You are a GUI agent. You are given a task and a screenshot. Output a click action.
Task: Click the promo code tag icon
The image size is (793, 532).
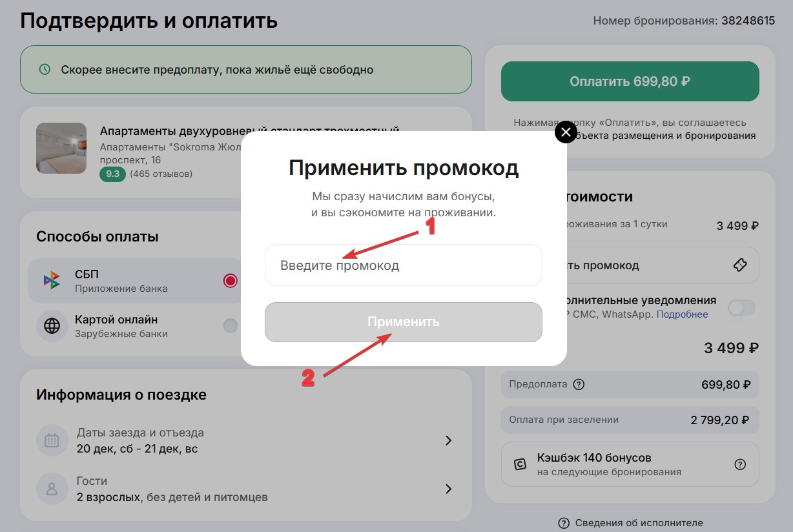click(741, 265)
